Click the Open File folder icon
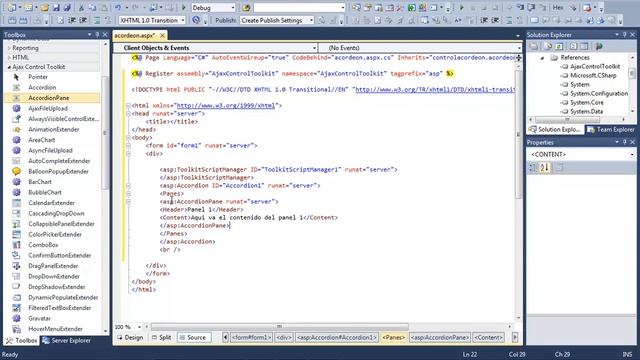Viewport: 640px width, 360px height. point(45,7)
